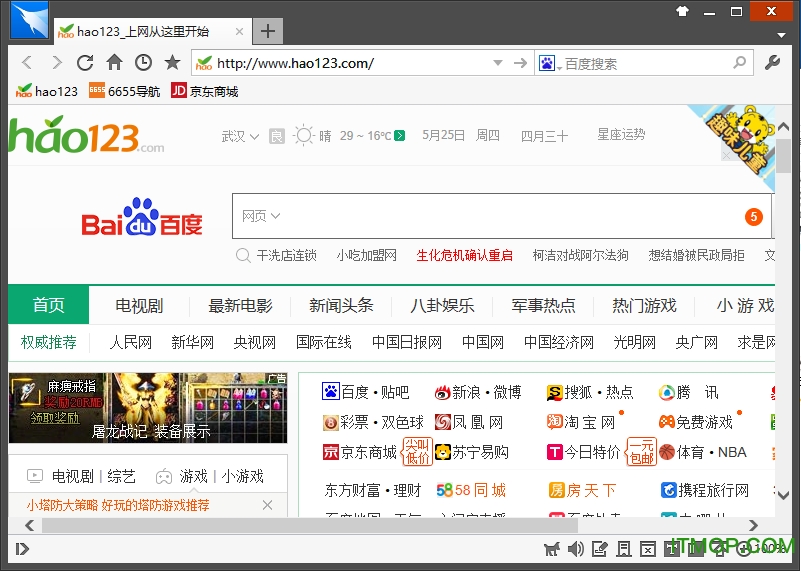Open 58同城 site link
This screenshot has width=801, height=571.
(x=471, y=490)
